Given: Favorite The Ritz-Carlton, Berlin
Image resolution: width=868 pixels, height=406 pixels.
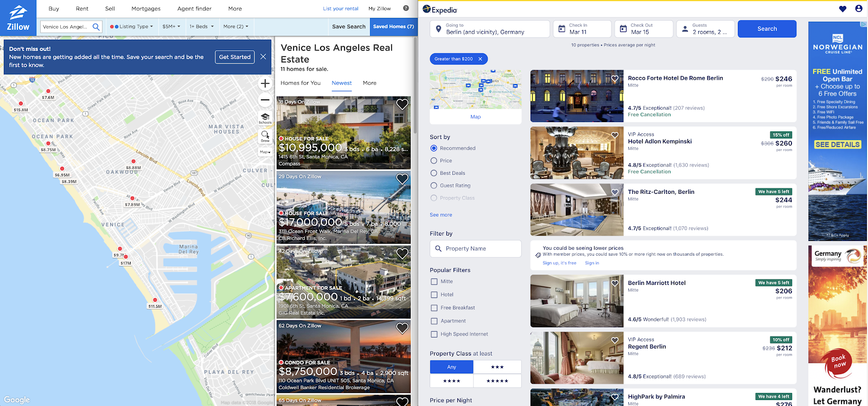Looking at the screenshot, I should (615, 192).
